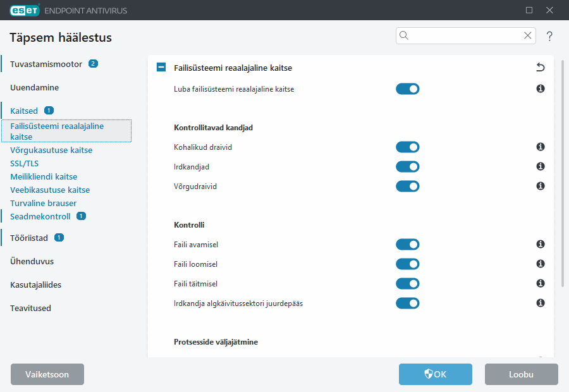Image resolution: width=569 pixels, height=392 pixels.
Task: Disable Luba failisüsteemi reaalajaline kaitse toggle
Action: 408,89
